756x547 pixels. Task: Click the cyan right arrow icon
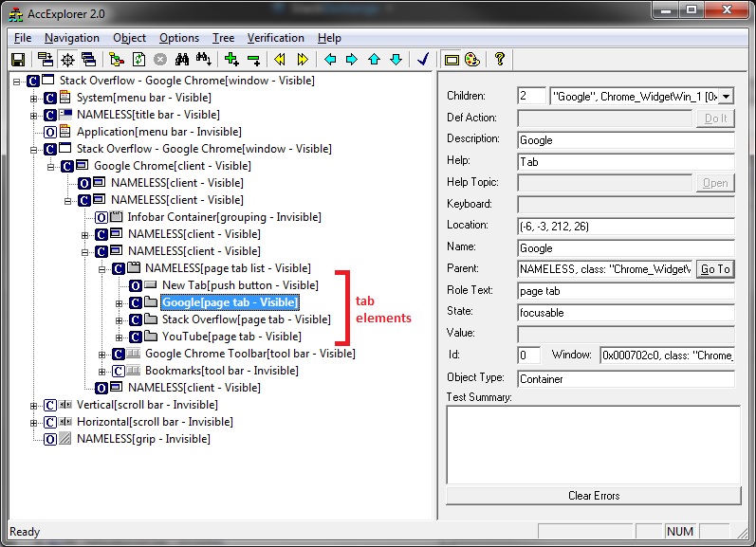tap(352, 60)
